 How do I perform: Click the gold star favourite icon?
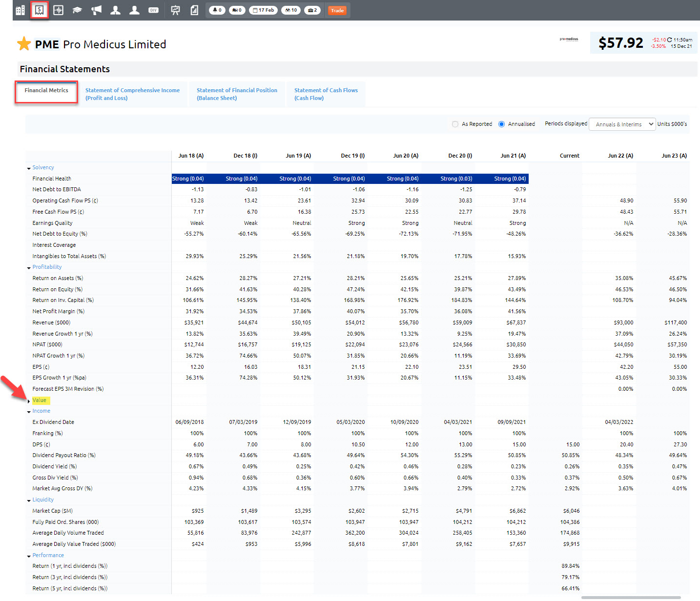coord(24,44)
